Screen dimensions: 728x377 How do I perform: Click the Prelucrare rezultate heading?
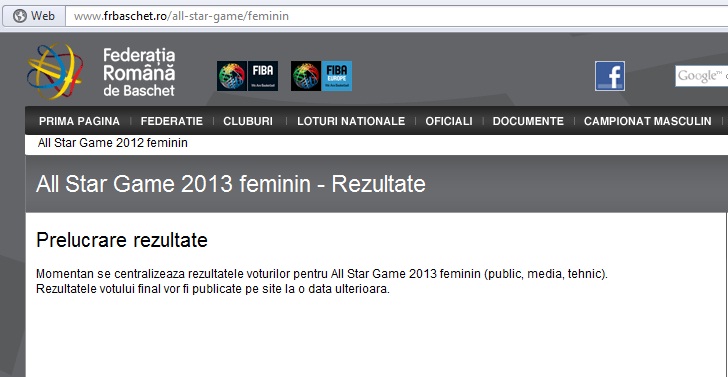pyautogui.click(x=122, y=240)
